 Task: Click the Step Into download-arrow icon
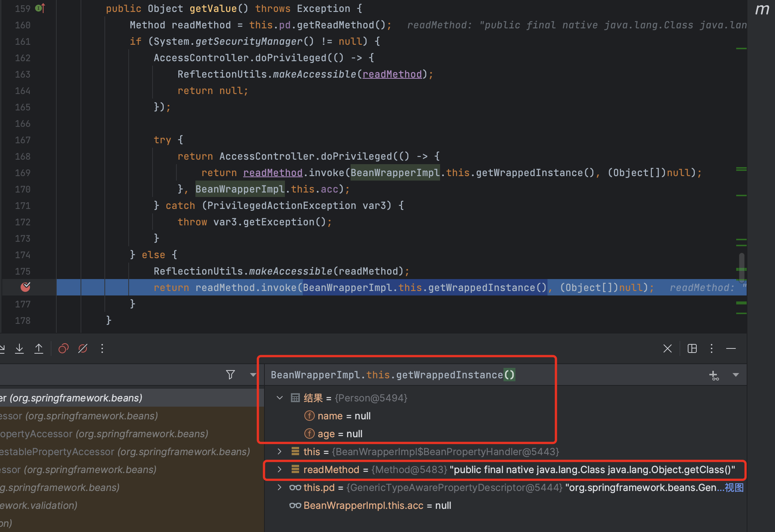(19, 348)
